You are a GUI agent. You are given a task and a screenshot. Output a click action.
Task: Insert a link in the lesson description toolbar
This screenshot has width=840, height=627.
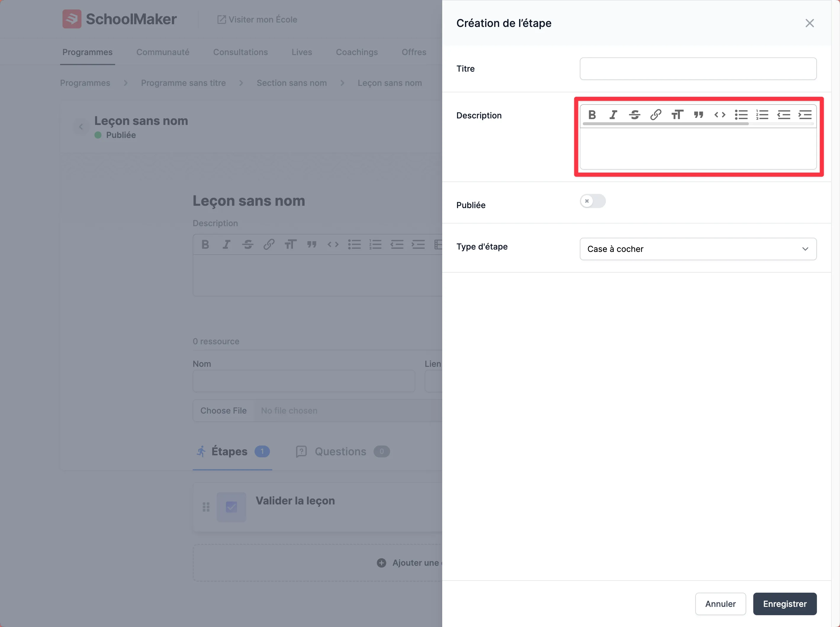click(x=269, y=245)
